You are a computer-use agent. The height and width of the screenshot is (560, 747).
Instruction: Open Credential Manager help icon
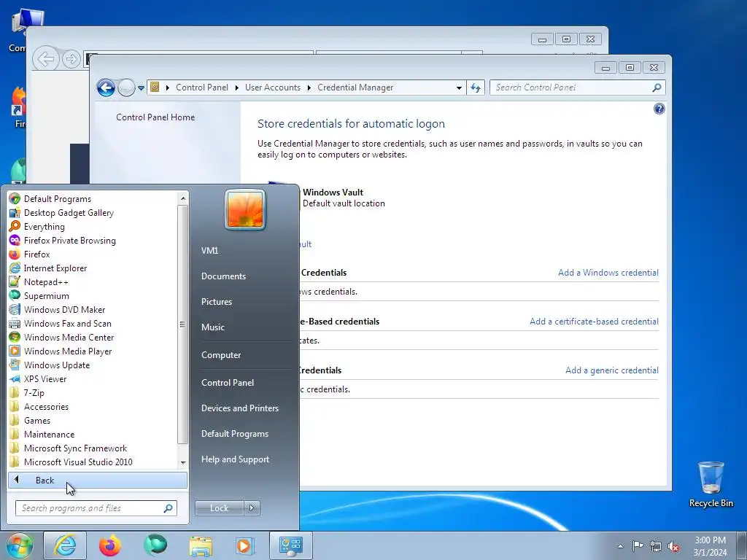click(659, 109)
